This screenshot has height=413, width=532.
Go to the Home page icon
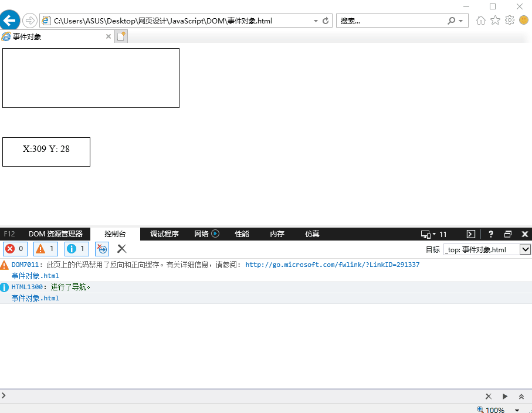(481, 21)
